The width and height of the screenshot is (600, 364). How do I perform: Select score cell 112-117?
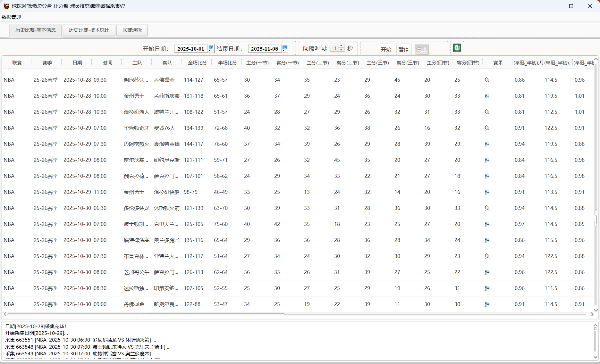pyautogui.click(x=194, y=256)
